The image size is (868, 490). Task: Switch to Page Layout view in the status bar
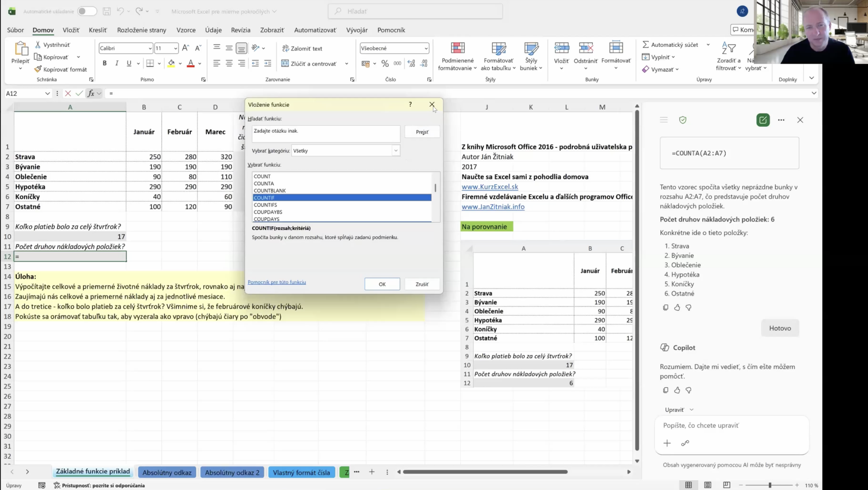(x=708, y=485)
